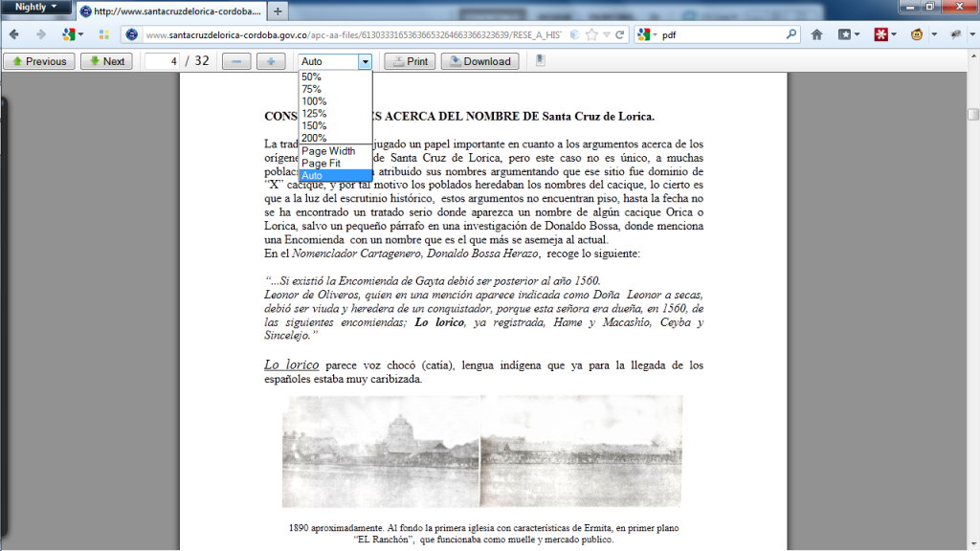Click the Previous page button
Viewport: 980px width, 551px height.
39,61
